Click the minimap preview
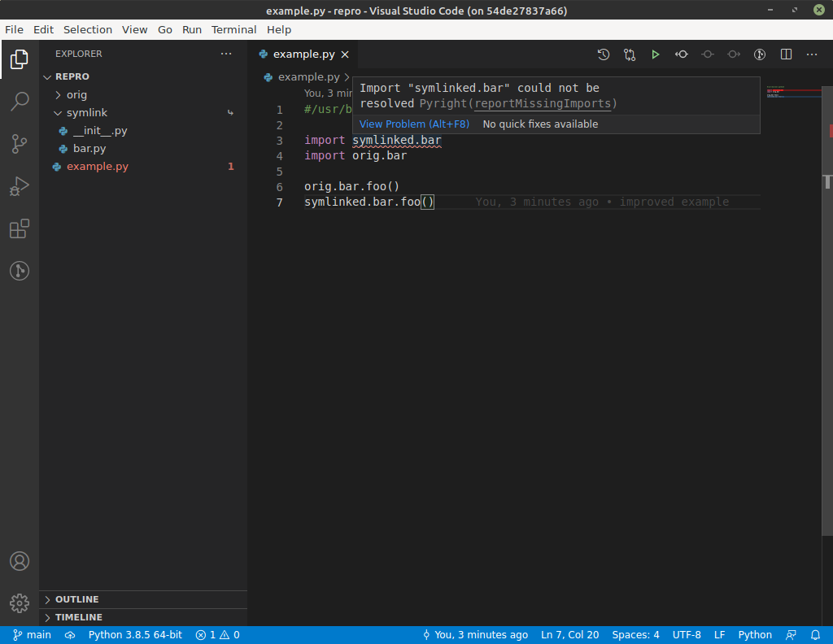833x644 pixels. coord(793,91)
